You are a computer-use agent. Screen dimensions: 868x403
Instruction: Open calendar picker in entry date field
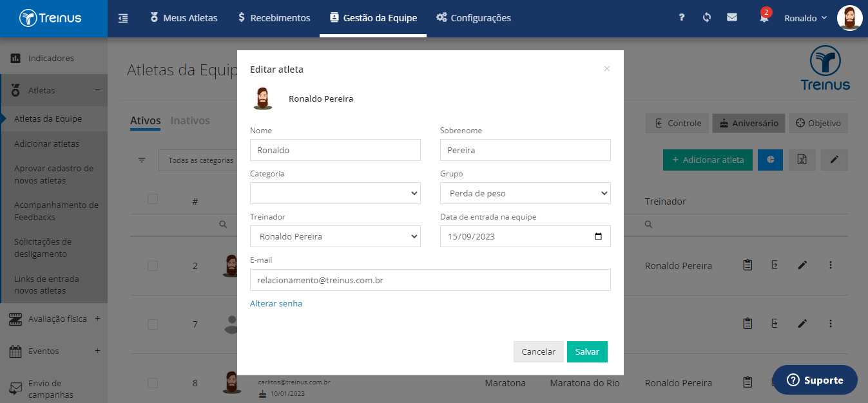coord(598,236)
